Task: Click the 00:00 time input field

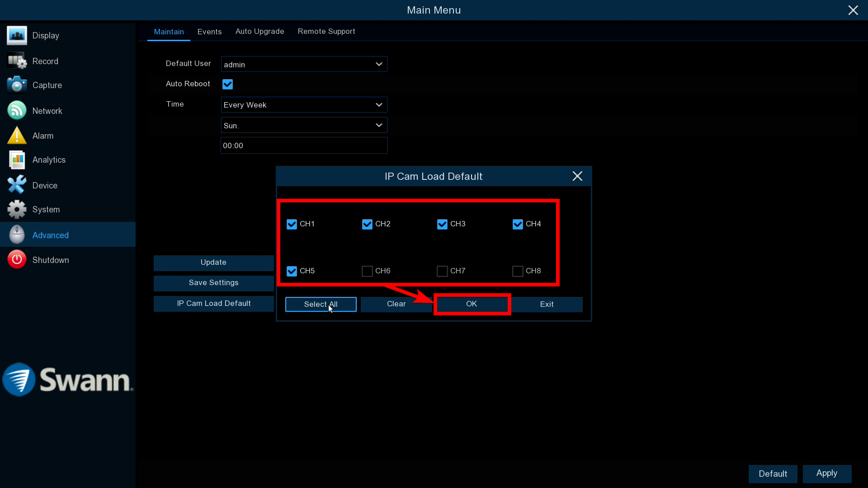Action: click(304, 145)
